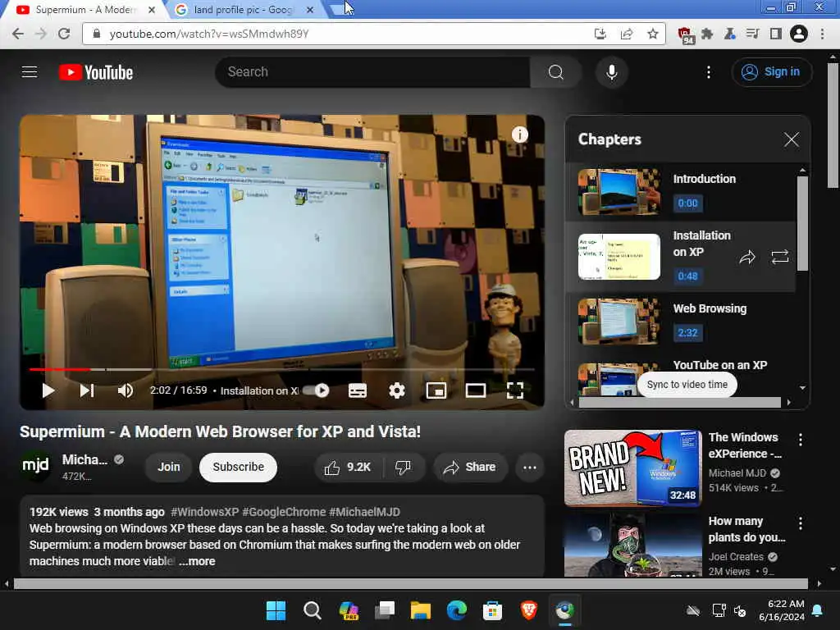
Task: Click the Join button
Action: [x=169, y=467]
